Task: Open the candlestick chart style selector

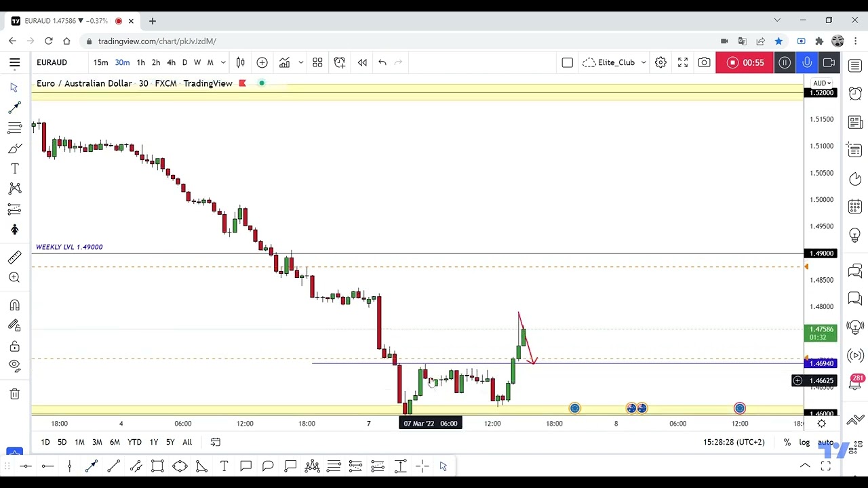Action: coord(240,62)
